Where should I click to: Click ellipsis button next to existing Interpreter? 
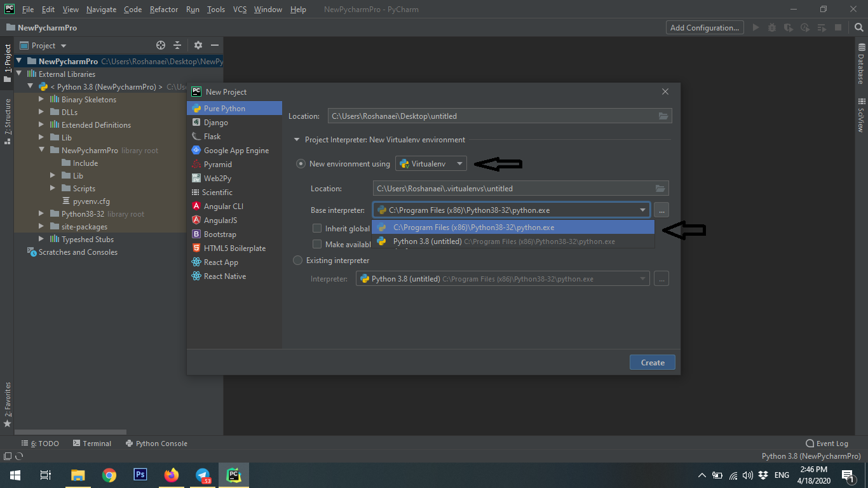tap(661, 279)
